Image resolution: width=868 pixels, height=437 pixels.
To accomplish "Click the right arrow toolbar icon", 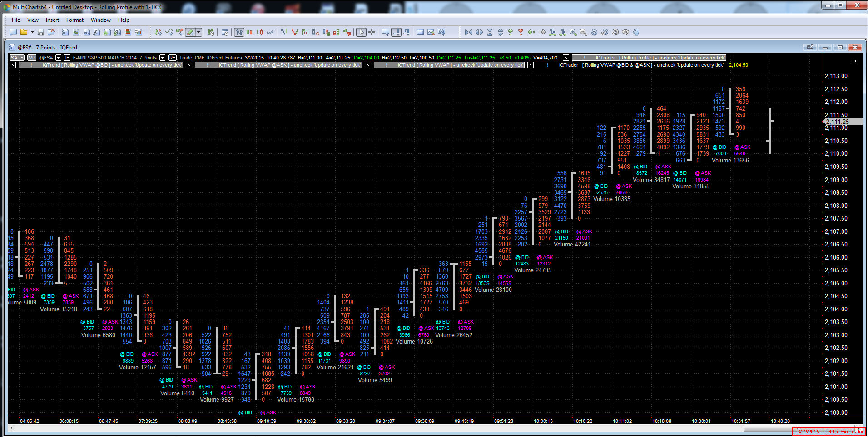I will coord(542,32).
